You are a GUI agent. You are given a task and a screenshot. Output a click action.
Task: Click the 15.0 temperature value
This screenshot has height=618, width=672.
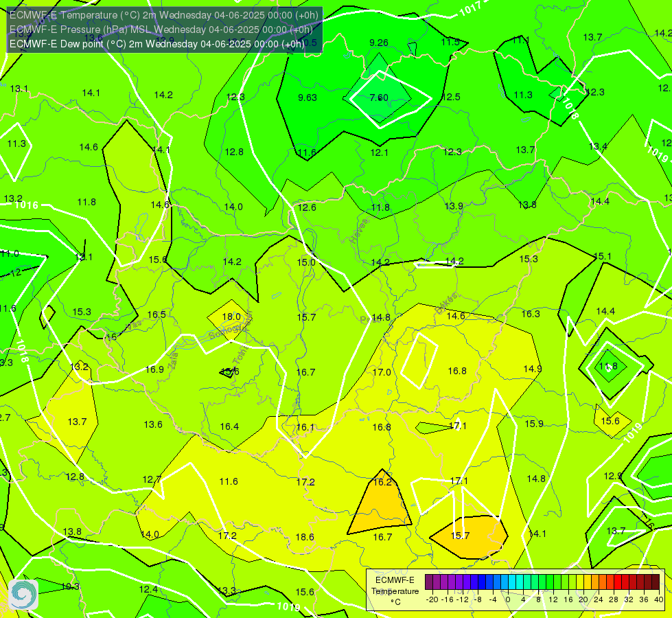pos(306,262)
